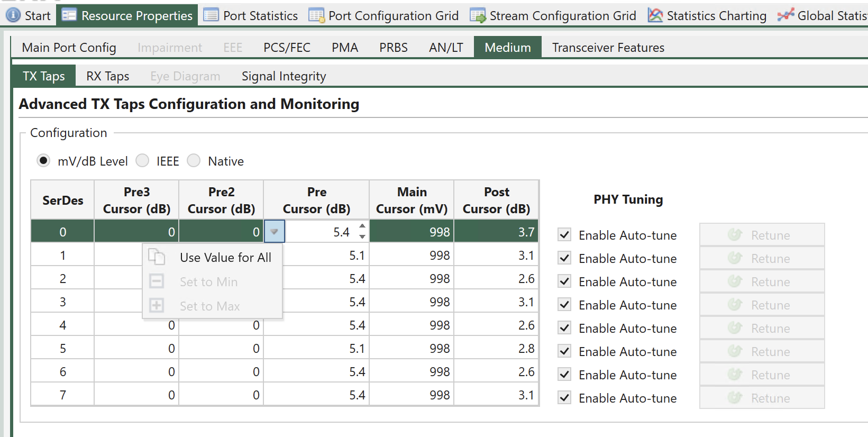The height and width of the screenshot is (437, 868).
Task: Open the Pre Cursor dropdown arrow in row 0
Action: (275, 232)
